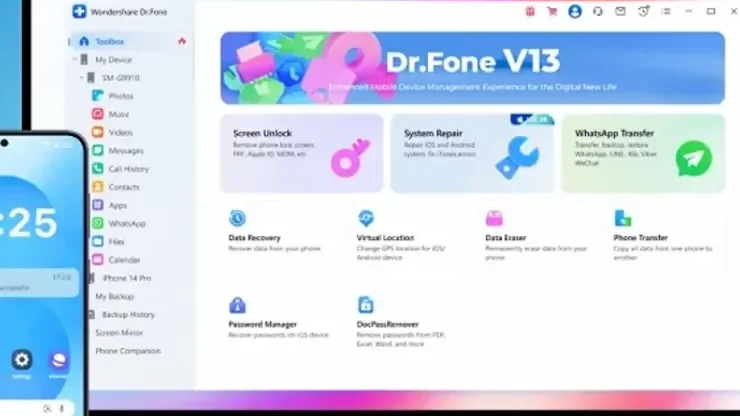This screenshot has height=416, width=740.
Task: Open My Backup section
Action: 115,297
